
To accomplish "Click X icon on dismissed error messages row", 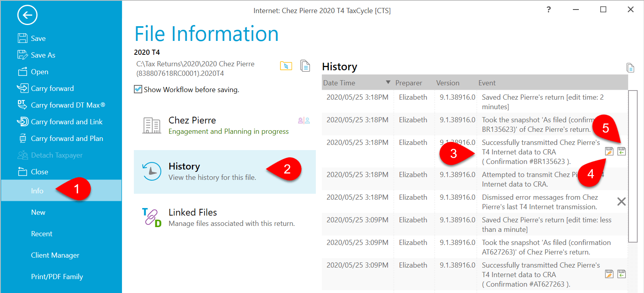I will [x=621, y=202].
